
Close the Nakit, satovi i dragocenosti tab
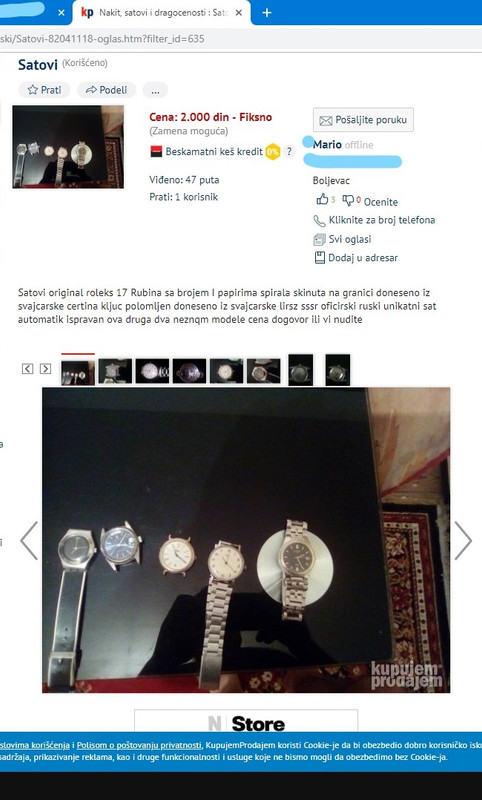coord(238,13)
